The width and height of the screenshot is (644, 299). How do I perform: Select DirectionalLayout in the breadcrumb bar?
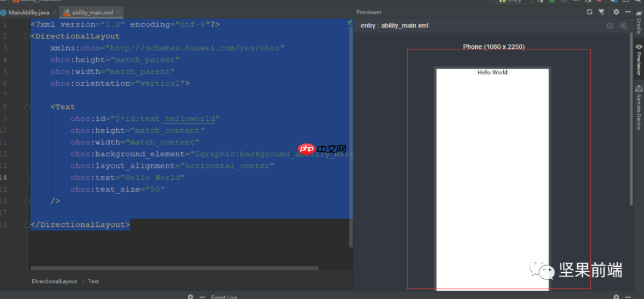[55, 281]
